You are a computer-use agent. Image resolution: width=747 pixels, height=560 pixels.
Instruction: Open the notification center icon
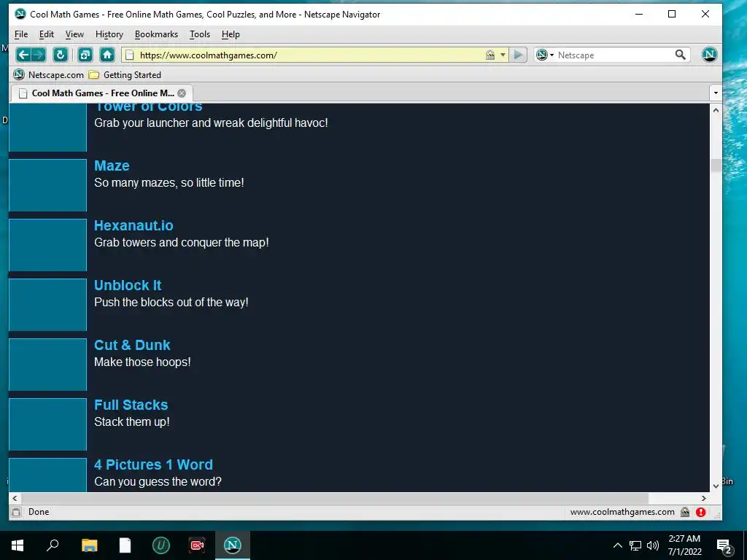(724, 545)
